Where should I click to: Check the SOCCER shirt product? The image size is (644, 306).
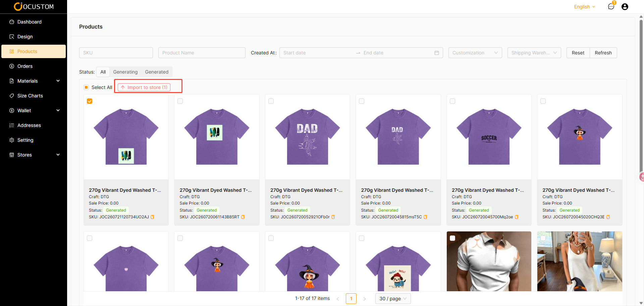452,101
